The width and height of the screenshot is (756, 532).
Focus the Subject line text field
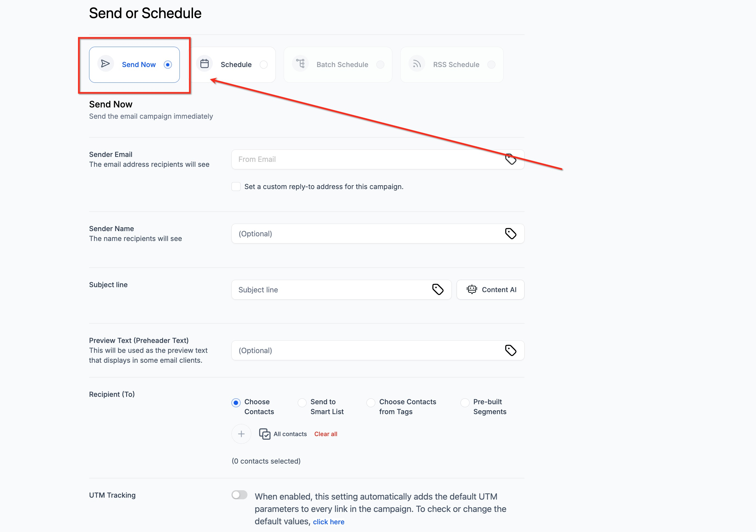[329, 290]
